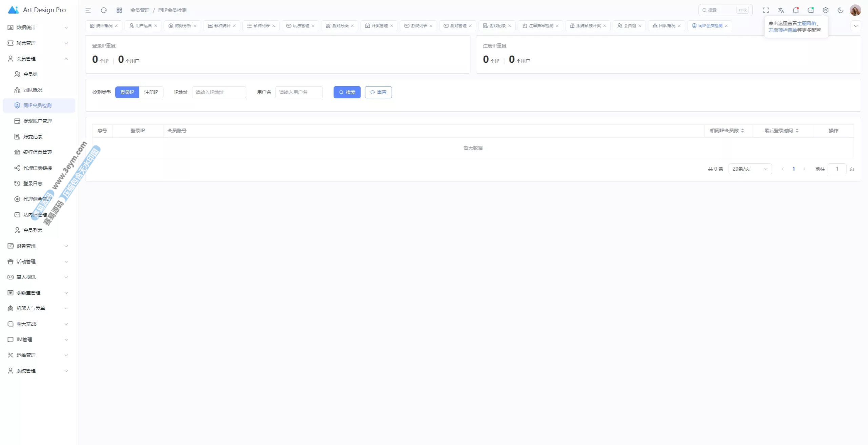The image size is (868, 445).
Task: Open the notification bell
Action: 795,10
